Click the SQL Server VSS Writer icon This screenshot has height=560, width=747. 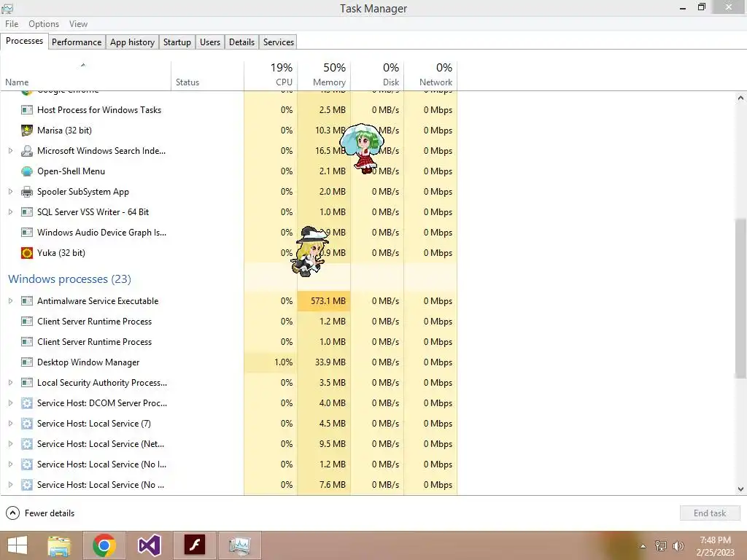[27, 212]
